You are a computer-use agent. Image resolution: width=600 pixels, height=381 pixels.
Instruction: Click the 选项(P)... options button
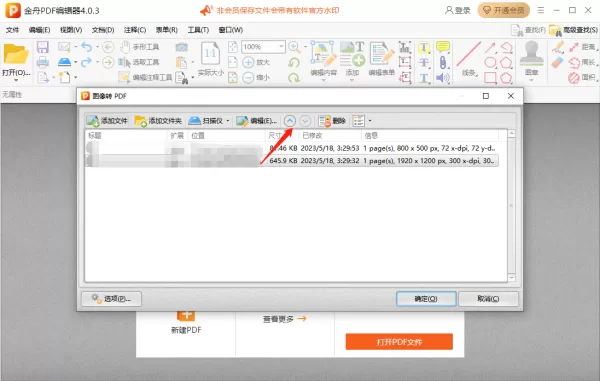point(111,299)
